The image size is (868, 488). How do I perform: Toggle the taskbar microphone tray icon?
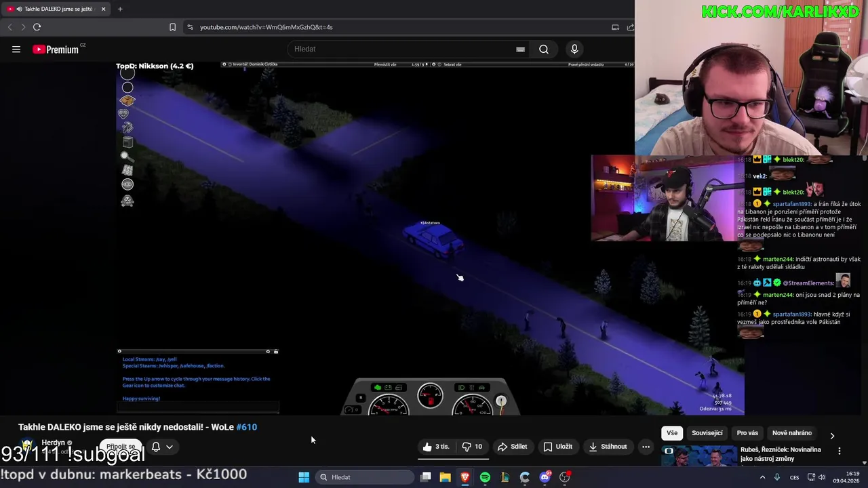click(777, 477)
